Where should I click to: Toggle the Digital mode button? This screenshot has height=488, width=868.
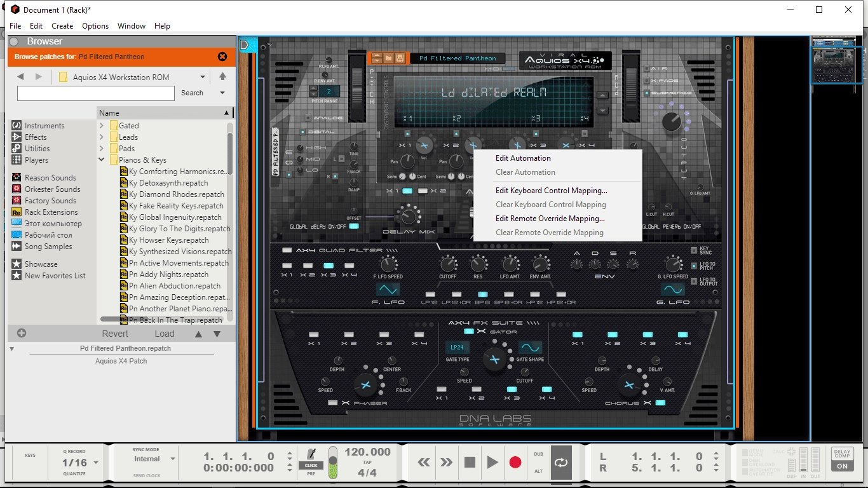302,132
